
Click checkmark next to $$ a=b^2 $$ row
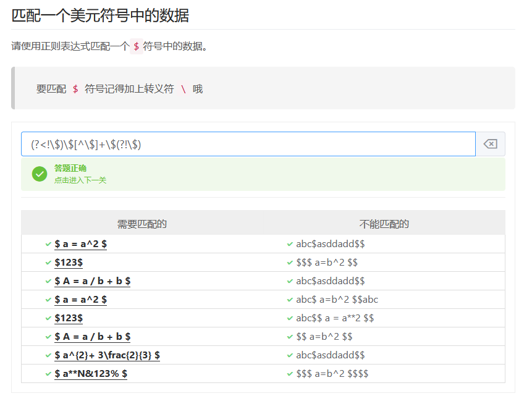click(x=290, y=337)
